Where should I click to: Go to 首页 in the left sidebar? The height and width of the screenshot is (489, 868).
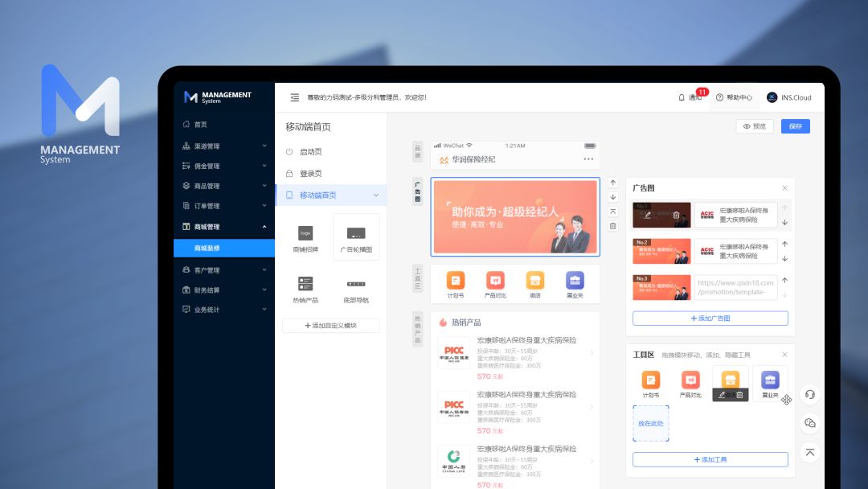coord(224,124)
